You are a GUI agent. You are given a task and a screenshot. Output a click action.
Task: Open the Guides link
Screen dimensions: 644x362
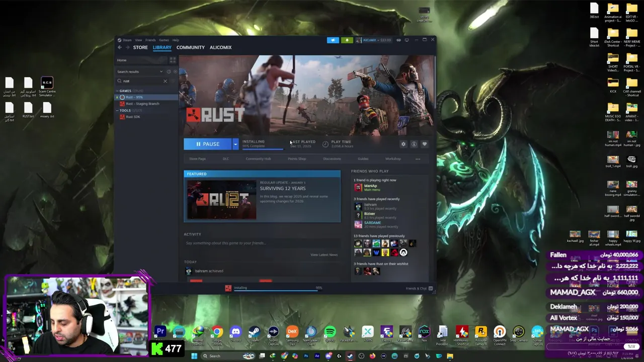click(x=363, y=159)
